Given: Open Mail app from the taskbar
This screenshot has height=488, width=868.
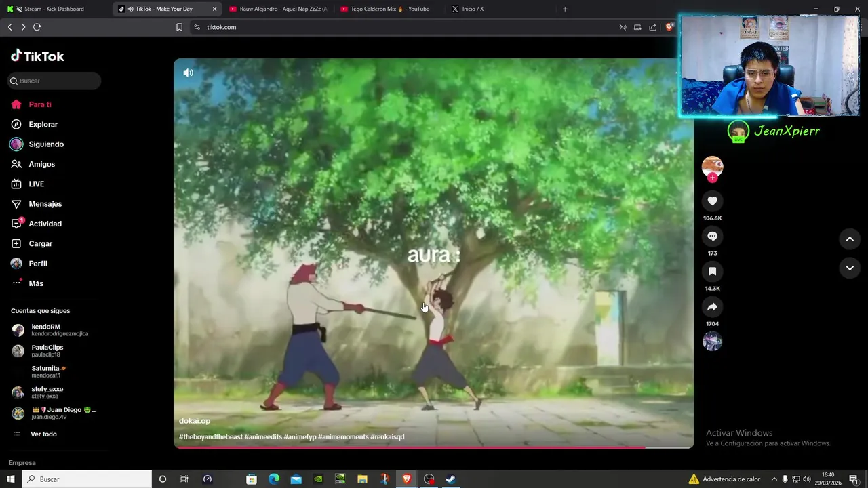Looking at the screenshot, I should tap(296, 479).
